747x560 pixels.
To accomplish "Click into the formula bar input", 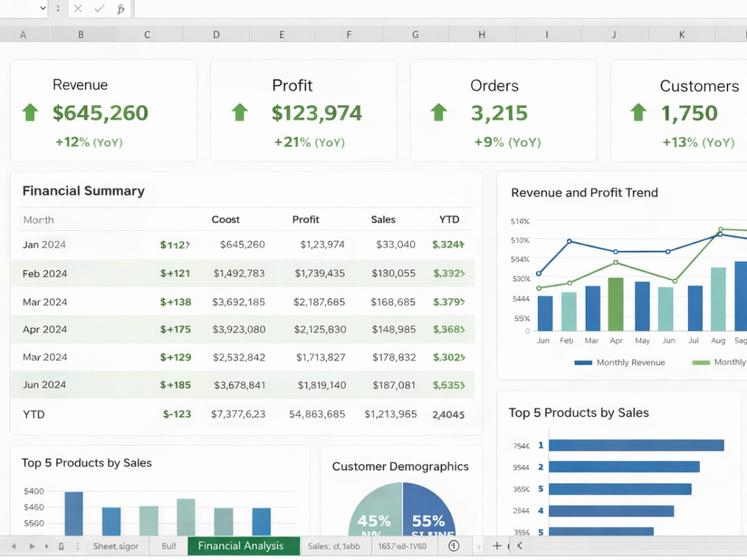I will tap(441, 8).
